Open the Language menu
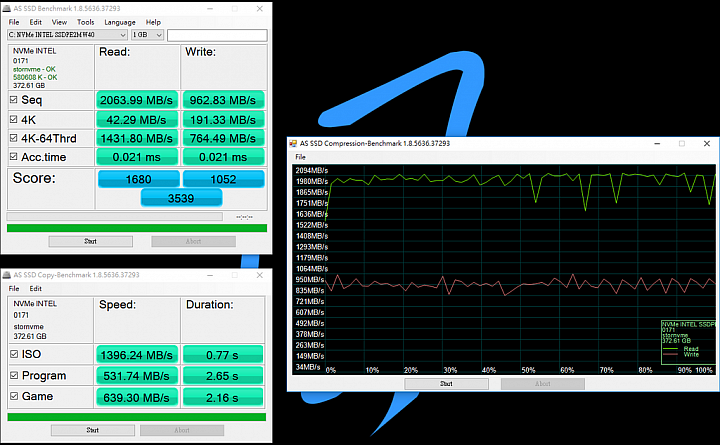The height and width of the screenshot is (445, 720). [x=120, y=22]
